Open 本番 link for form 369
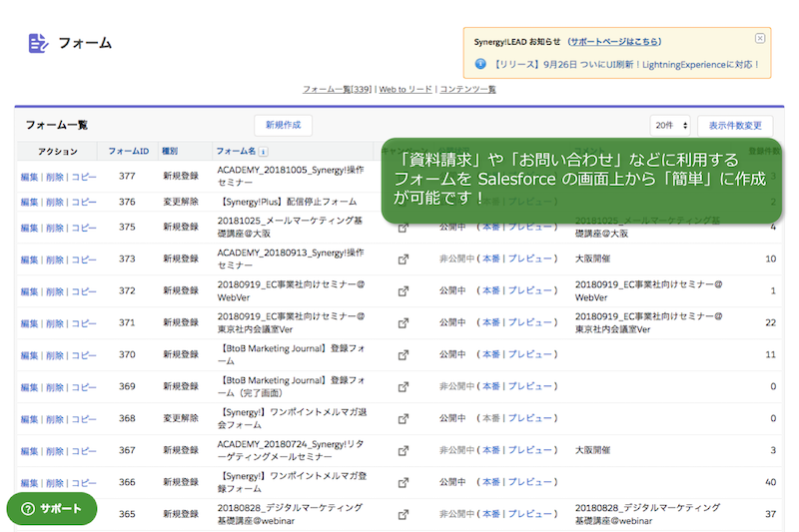 coord(491,386)
